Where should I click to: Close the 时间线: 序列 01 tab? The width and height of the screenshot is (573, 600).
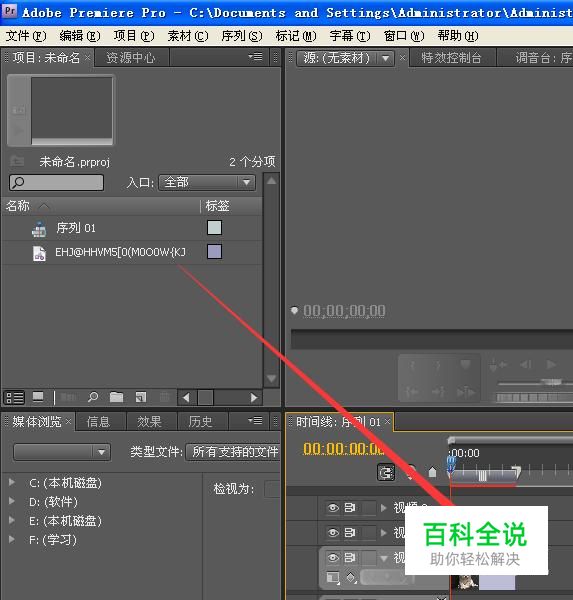click(387, 422)
